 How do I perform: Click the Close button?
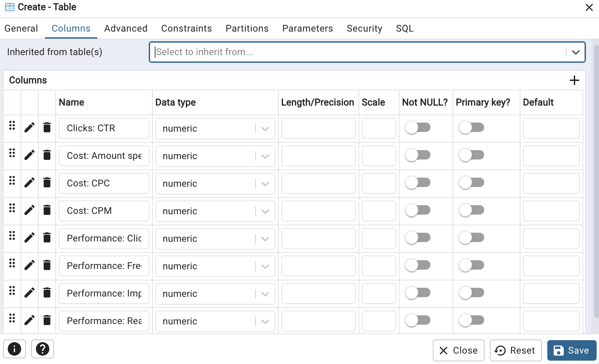[x=458, y=350]
